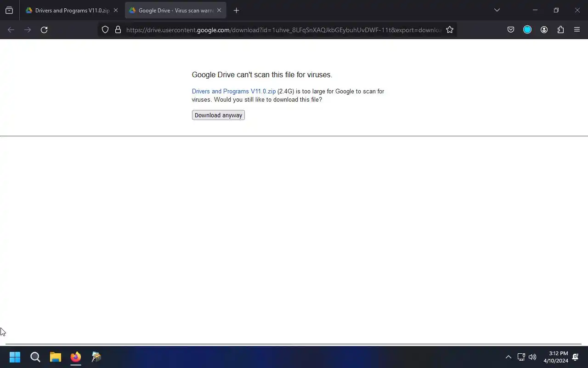Open the tracking protection shield icon

coord(105,30)
